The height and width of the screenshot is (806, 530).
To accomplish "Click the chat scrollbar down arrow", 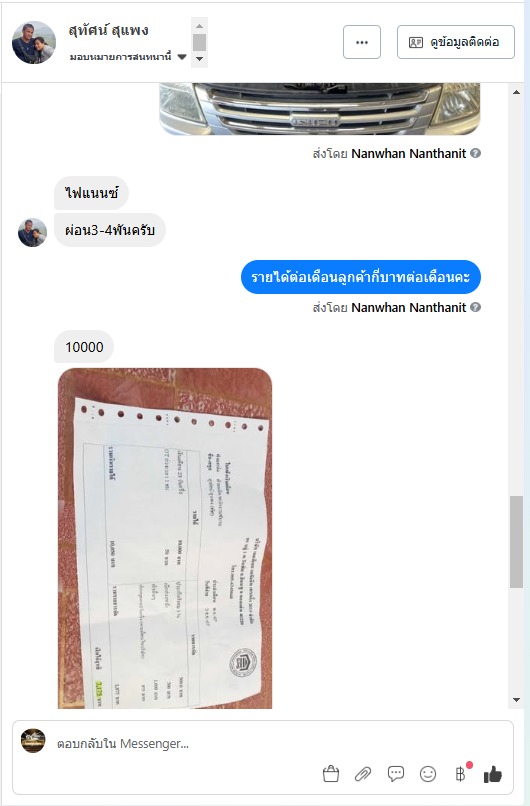I will tap(516, 700).
